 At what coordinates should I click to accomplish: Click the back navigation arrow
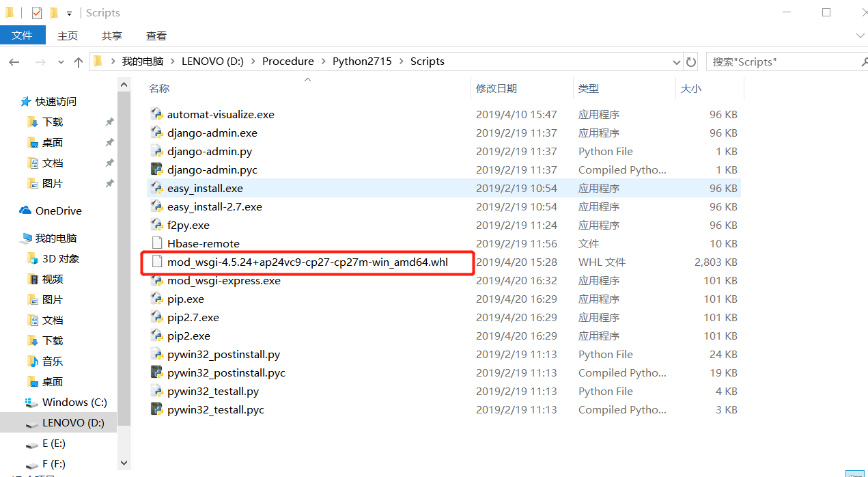coord(14,62)
